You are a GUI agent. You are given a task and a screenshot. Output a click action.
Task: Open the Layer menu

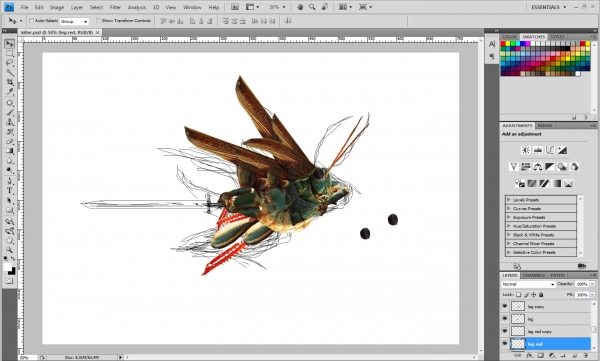tap(77, 7)
